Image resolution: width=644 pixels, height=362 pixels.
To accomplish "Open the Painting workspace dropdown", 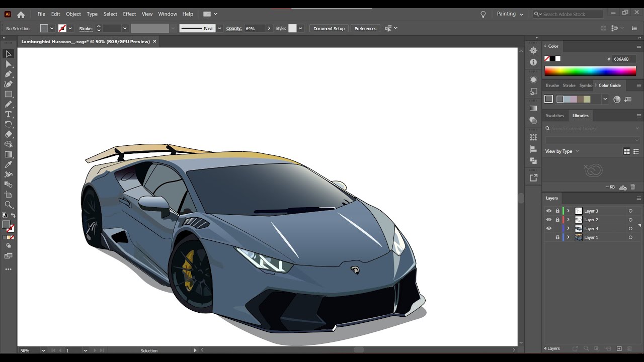I will [510, 14].
